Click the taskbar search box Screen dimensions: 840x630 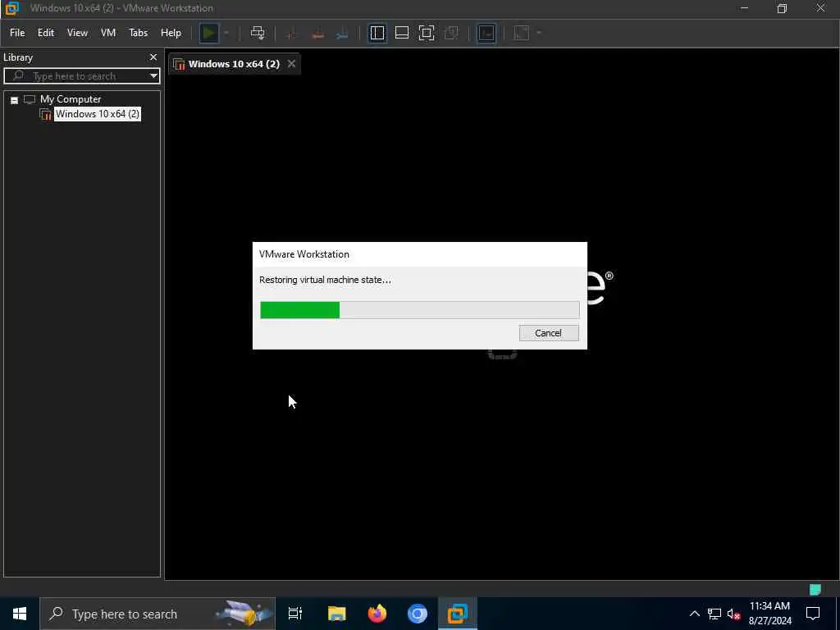pos(157,614)
